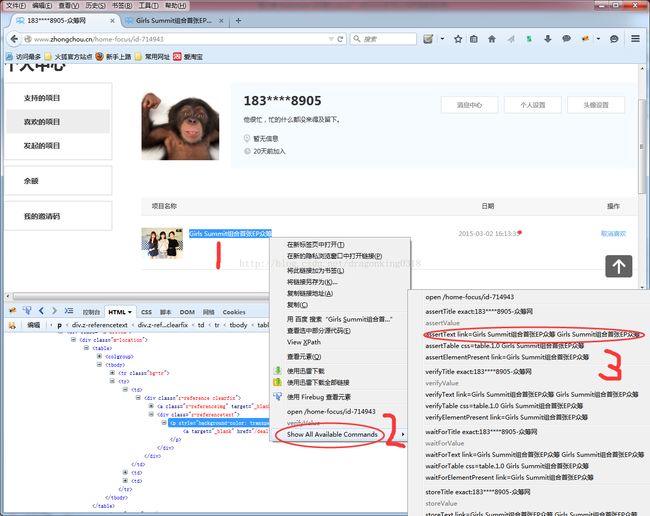Activate Firebug's inspect element icon
Image resolution: width=650 pixels, height=516 pixels.
click(27, 310)
